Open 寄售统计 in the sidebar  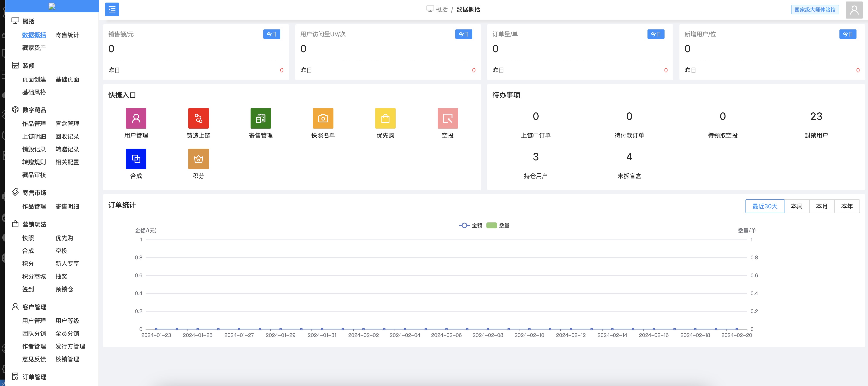67,35
